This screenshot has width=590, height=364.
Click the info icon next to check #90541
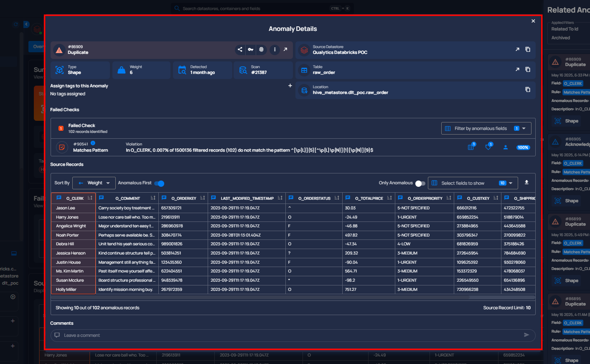tap(93, 143)
